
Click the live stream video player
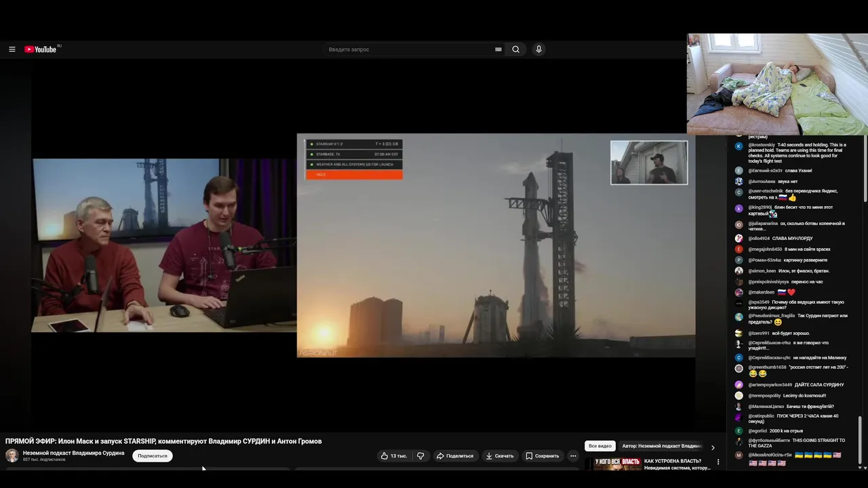click(x=363, y=245)
